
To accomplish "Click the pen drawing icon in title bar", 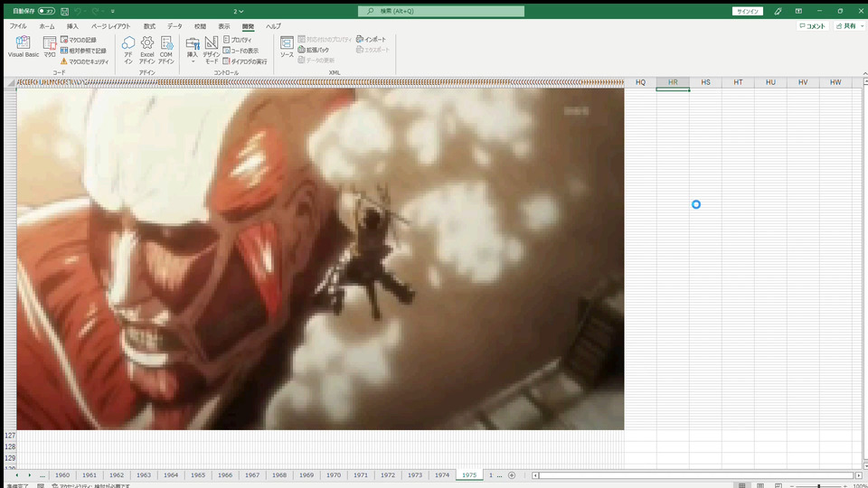I will click(778, 11).
